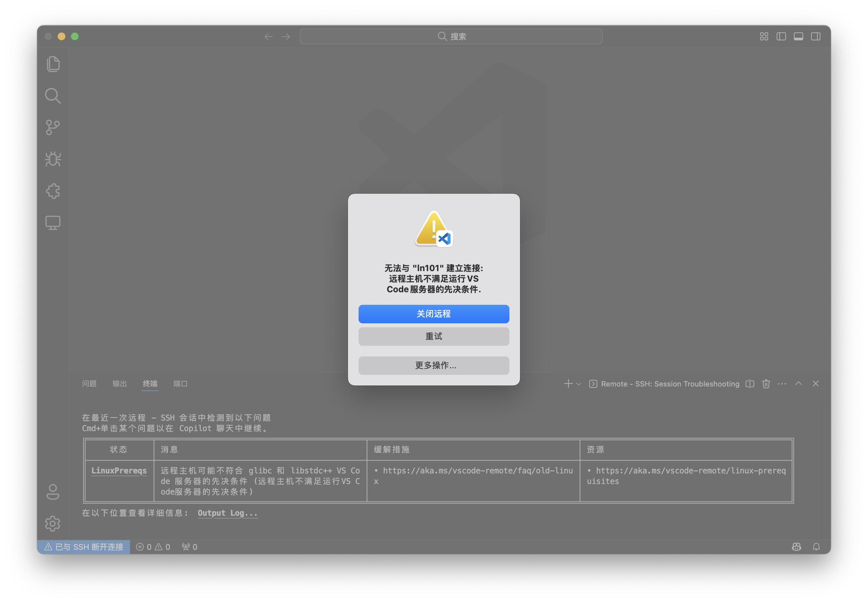Toggle the bottom panel layout button
The image size is (868, 603).
click(x=799, y=36)
